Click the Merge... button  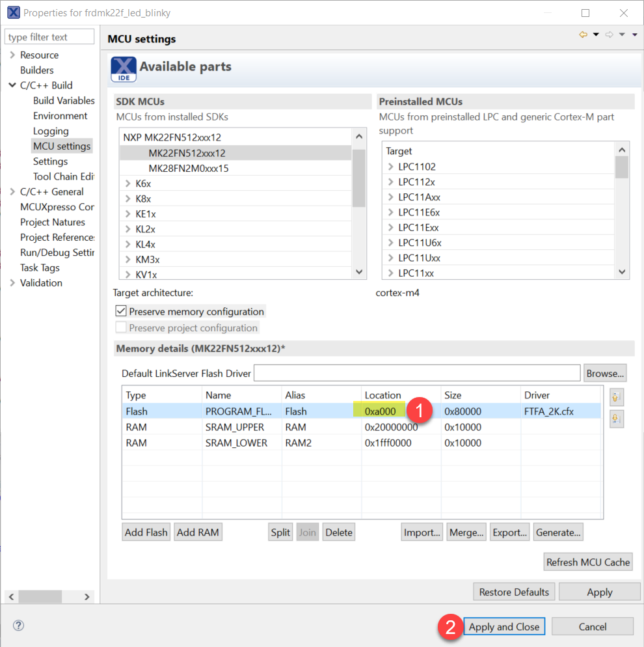(466, 532)
